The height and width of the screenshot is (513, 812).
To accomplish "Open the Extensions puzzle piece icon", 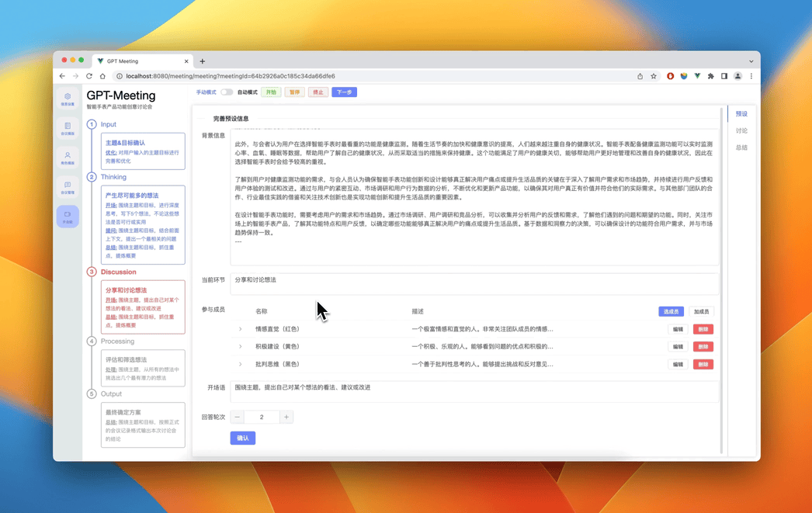I will coord(710,76).
